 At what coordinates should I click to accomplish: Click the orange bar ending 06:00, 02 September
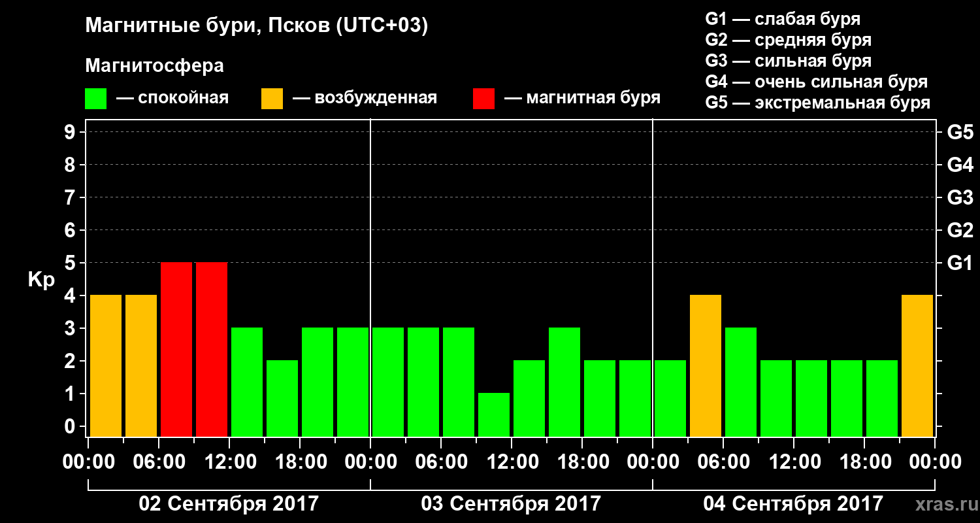(141, 365)
